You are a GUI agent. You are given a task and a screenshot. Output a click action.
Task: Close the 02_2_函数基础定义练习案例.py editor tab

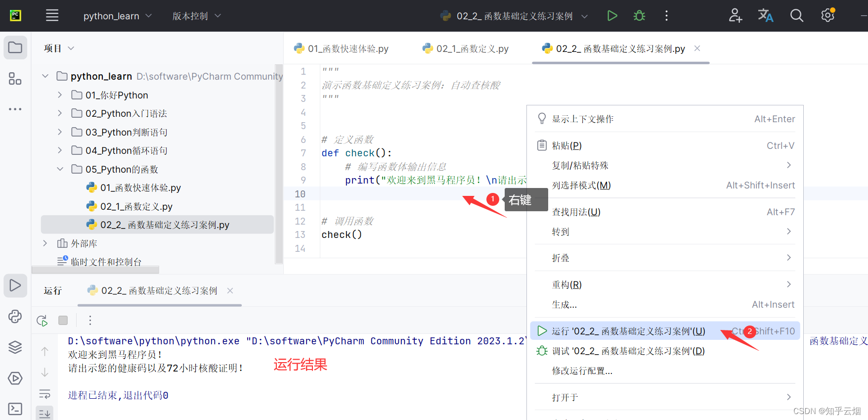click(697, 48)
